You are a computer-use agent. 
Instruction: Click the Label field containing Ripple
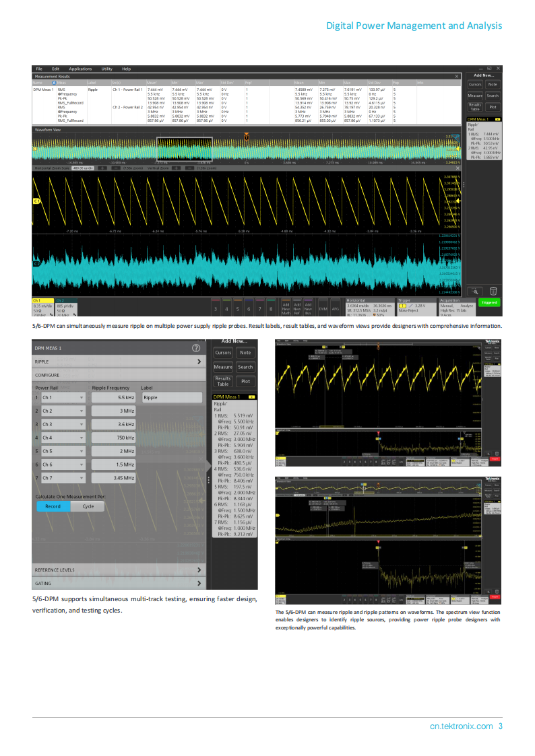(x=172, y=398)
